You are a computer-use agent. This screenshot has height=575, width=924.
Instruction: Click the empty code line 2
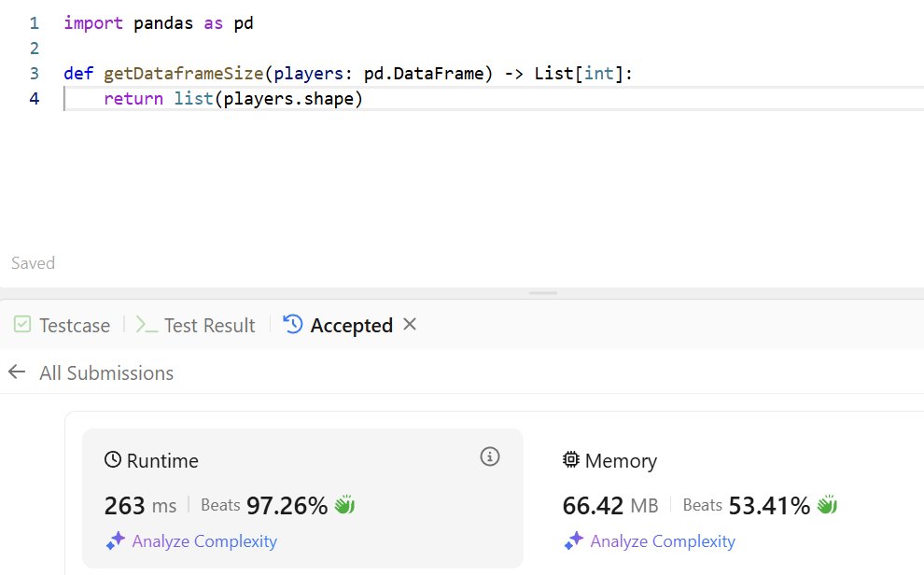pyautogui.click(x=494, y=49)
